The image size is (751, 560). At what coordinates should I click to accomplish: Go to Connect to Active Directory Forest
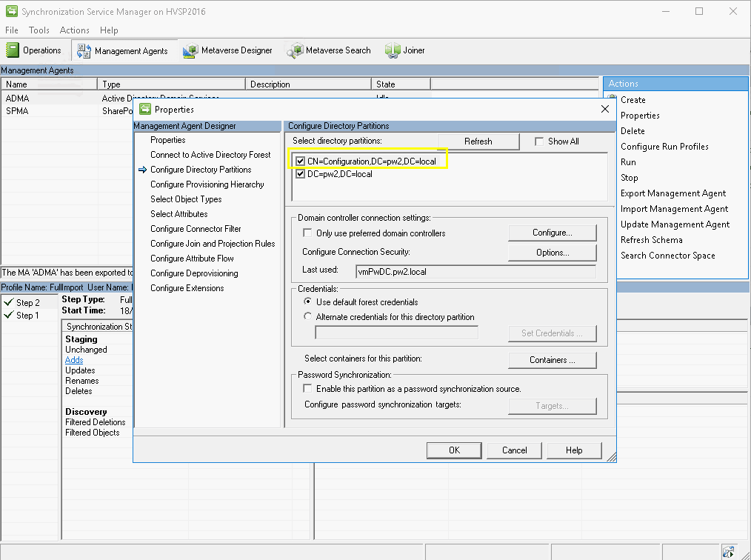(210, 155)
